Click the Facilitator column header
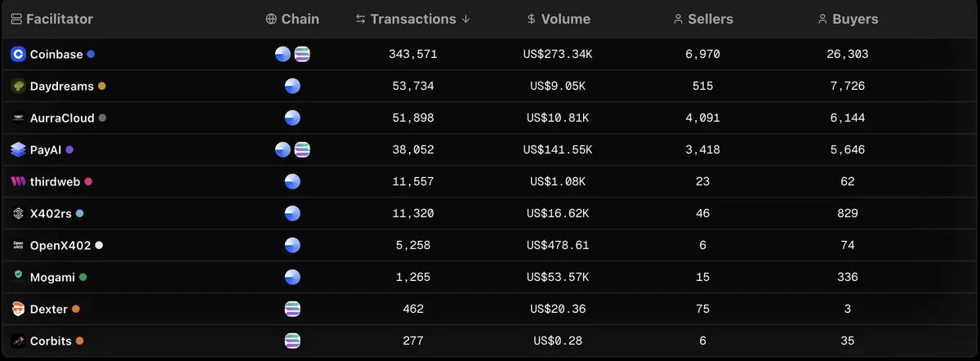This screenshot has width=980, height=361. [52, 19]
